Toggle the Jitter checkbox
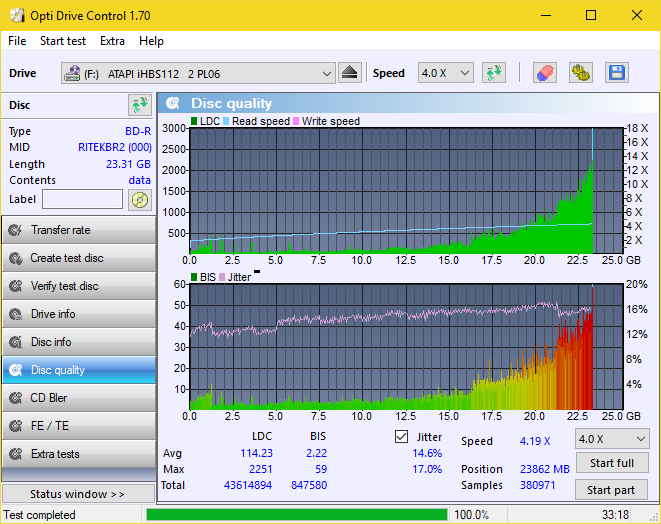 point(402,437)
